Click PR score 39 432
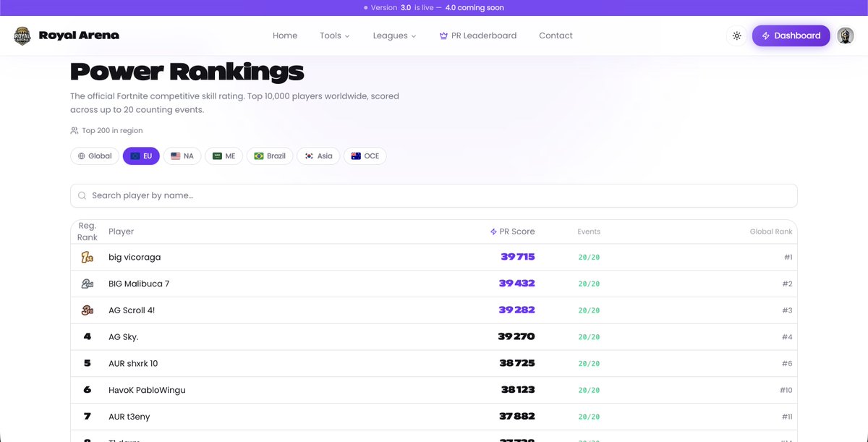Image resolution: width=868 pixels, height=442 pixels. tap(517, 284)
